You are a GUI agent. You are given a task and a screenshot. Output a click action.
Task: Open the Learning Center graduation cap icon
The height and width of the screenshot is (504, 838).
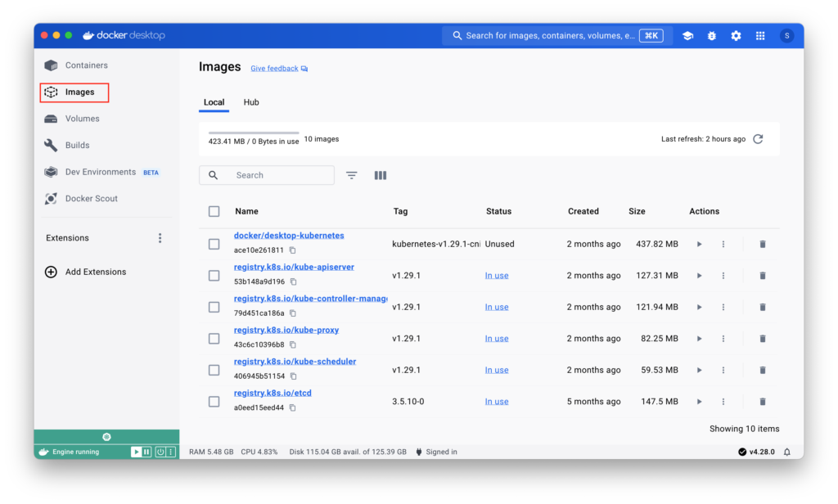tap(687, 36)
